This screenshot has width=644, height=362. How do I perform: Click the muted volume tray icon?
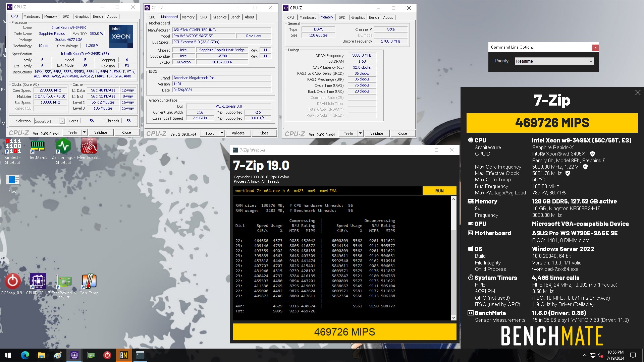pos(601,355)
